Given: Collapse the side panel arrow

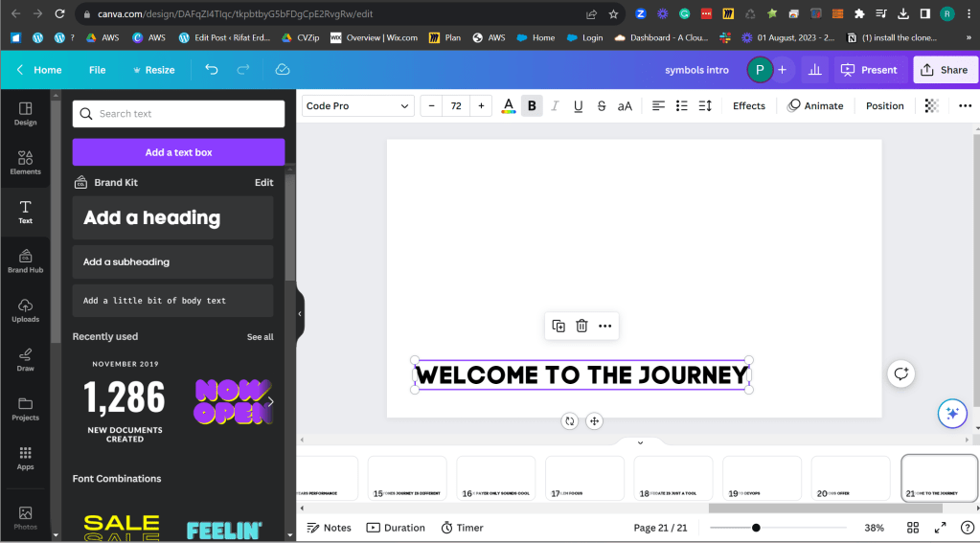Looking at the screenshot, I should click(300, 314).
